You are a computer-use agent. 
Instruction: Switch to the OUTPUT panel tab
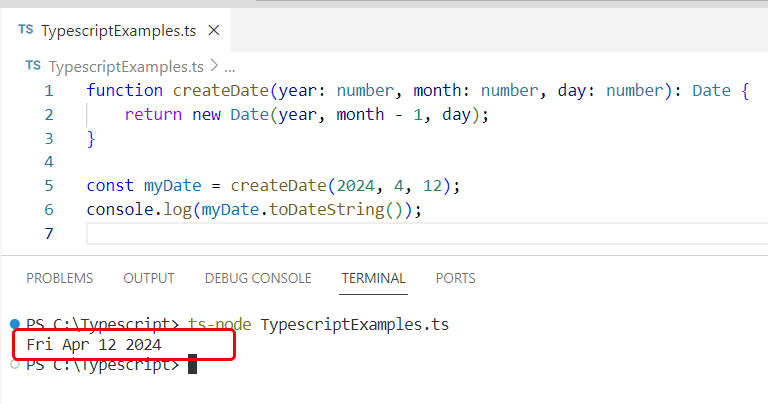tap(149, 278)
